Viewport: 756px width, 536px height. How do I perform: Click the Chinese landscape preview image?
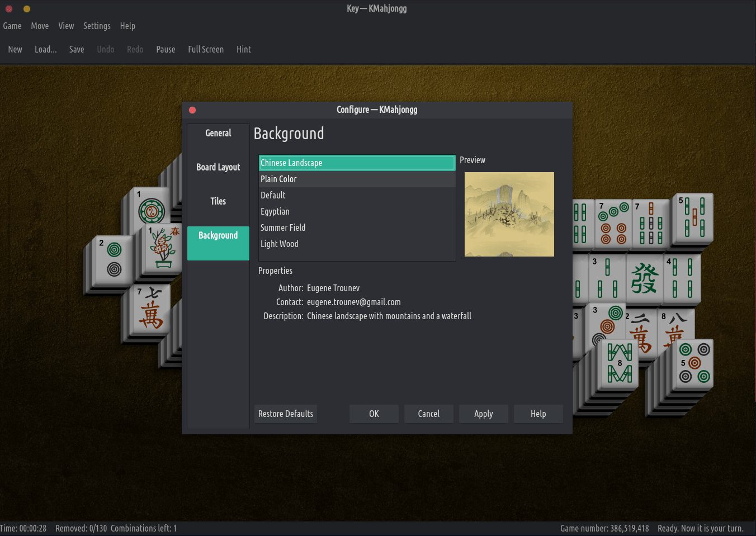(x=509, y=214)
